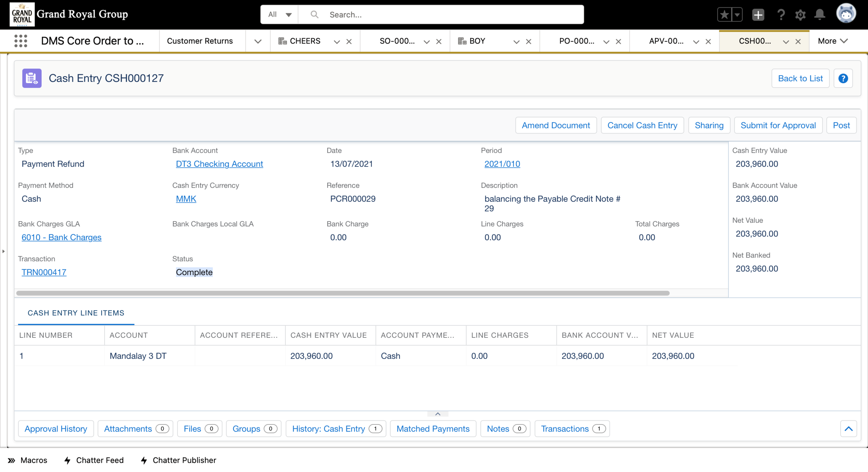This screenshot has height=472, width=868.
Task: Click the horizontal scrollbar under details
Action: 343,293
